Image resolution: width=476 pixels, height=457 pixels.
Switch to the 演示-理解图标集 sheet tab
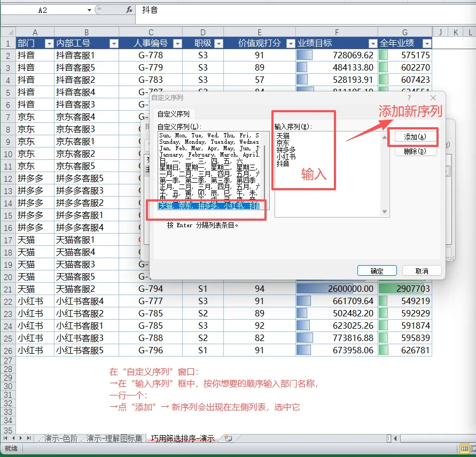(x=114, y=438)
